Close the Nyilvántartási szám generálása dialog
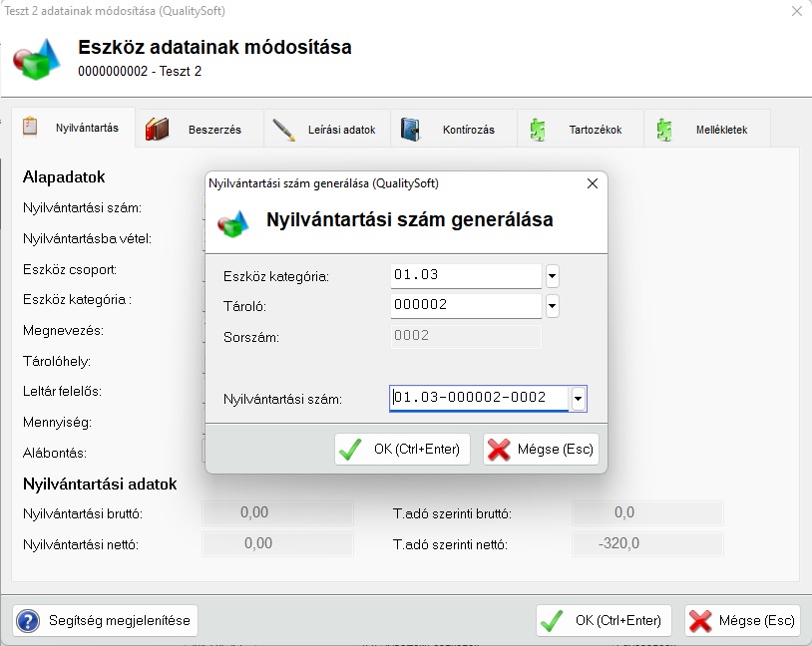812x646 pixels. point(592,183)
